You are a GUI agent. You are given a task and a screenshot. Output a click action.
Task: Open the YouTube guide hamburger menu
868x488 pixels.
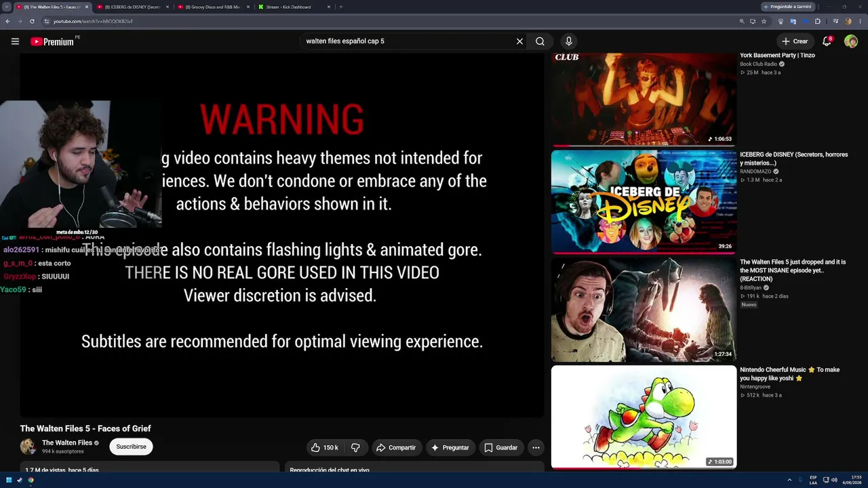15,41
